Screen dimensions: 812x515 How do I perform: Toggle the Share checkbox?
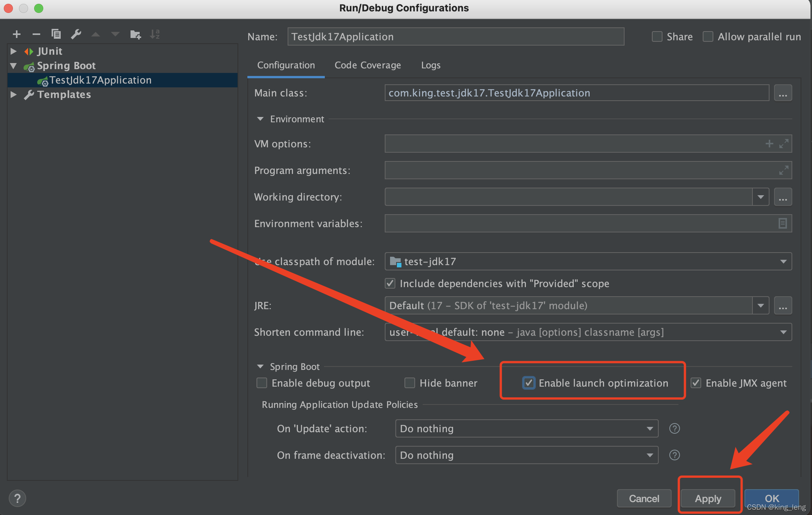[x=657, y=37]
